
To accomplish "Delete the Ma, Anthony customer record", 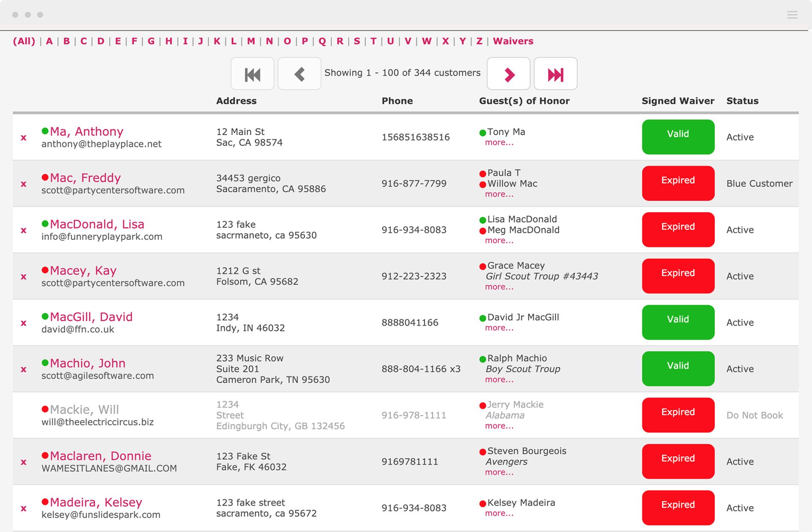I will (x=23, y=137).
